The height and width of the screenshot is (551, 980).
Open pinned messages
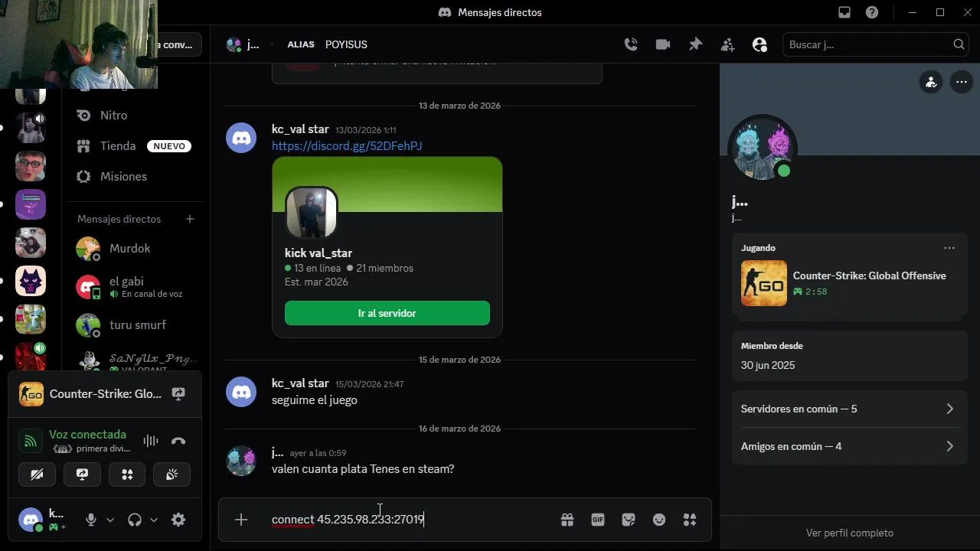click(695, 44)
